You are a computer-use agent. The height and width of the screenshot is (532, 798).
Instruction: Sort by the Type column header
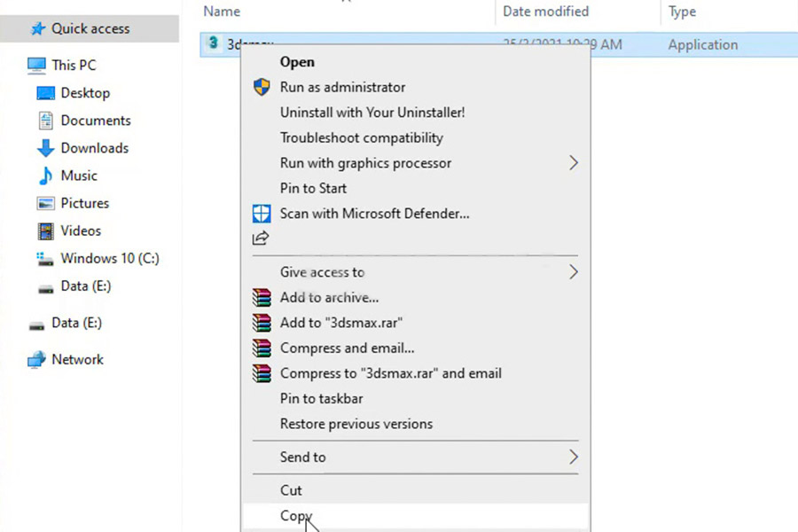point(682,12)
